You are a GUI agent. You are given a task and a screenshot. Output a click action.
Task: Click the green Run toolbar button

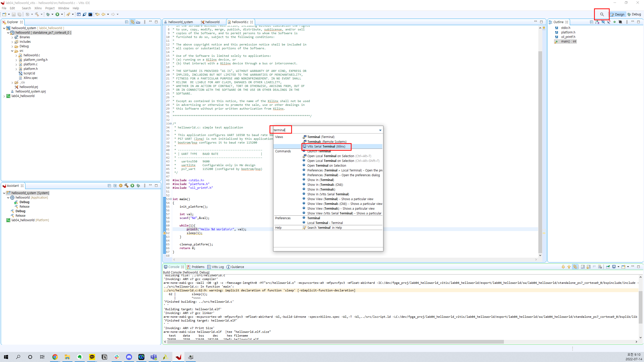pos(57,14)
